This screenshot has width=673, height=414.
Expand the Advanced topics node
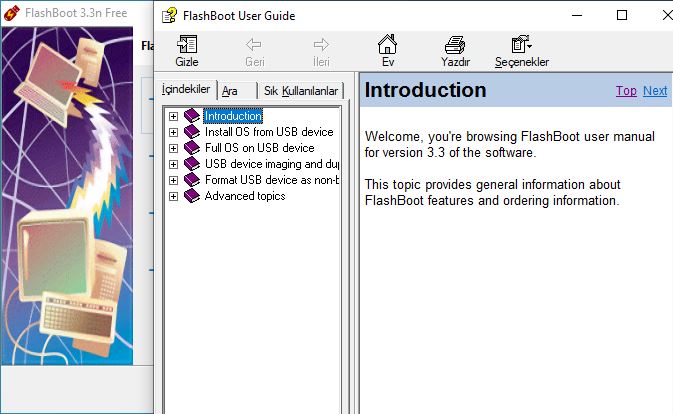click(x=173, y=196)
